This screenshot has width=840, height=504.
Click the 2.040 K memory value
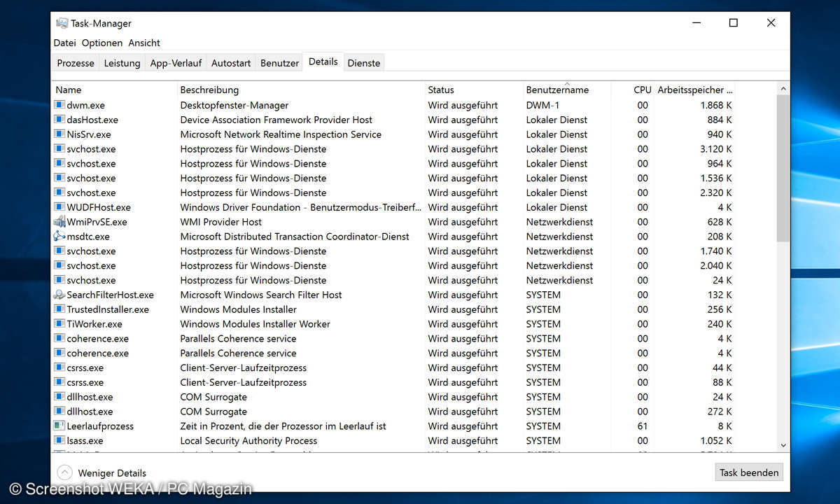[716, 265]
